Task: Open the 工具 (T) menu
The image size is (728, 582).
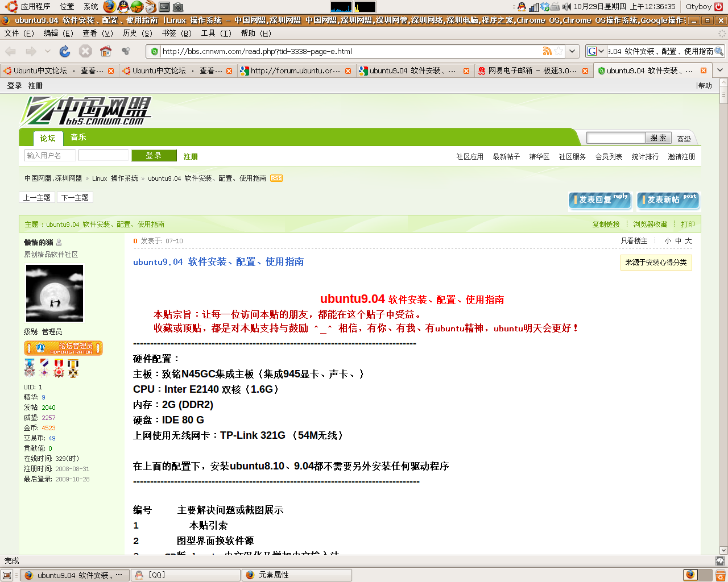Action: 216,33
